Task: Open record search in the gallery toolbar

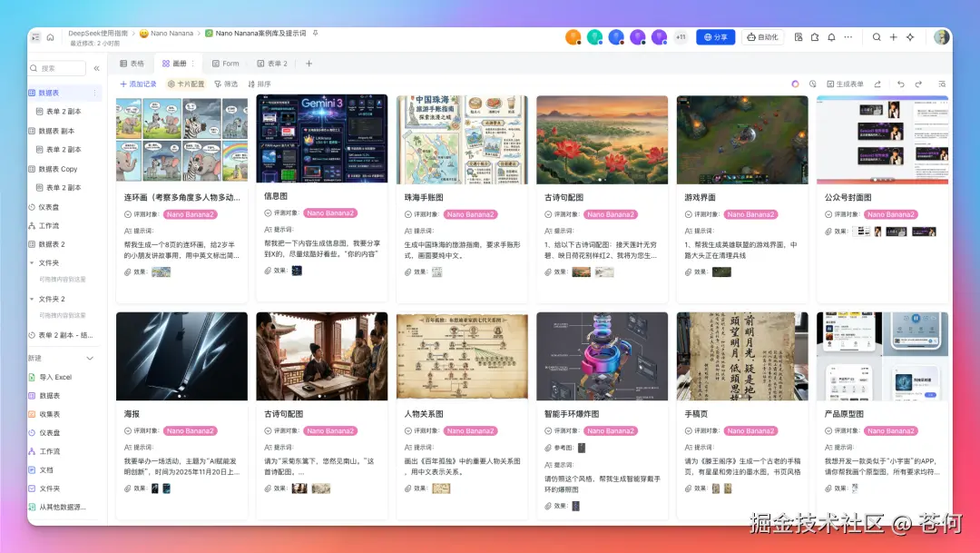Action: [x=942, y=84]
